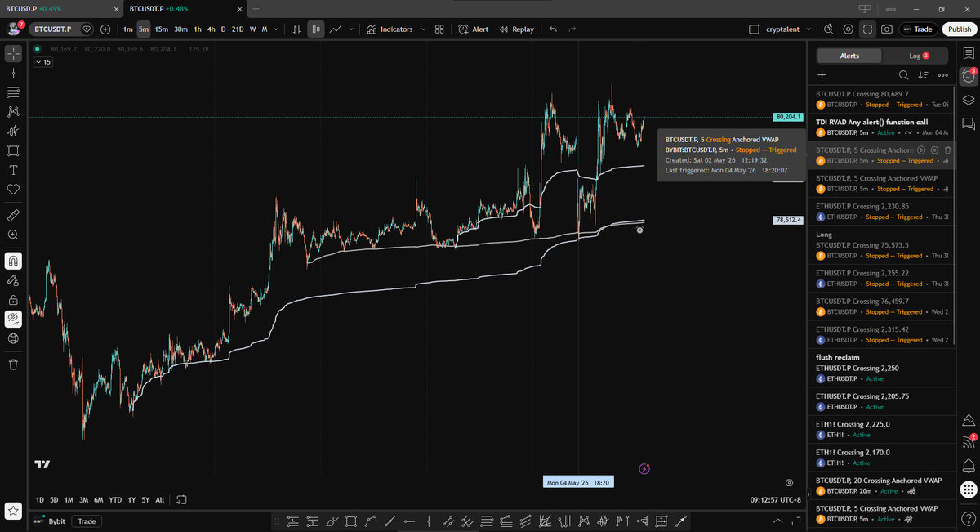
Task: Toggle the stay in drawing mode icon
Action: pos(13,279)
